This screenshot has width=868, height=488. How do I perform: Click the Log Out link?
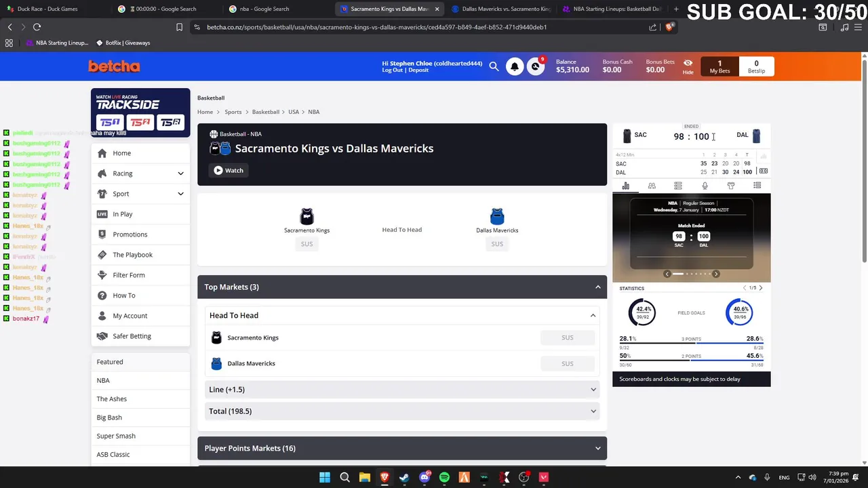click(393, 70)
